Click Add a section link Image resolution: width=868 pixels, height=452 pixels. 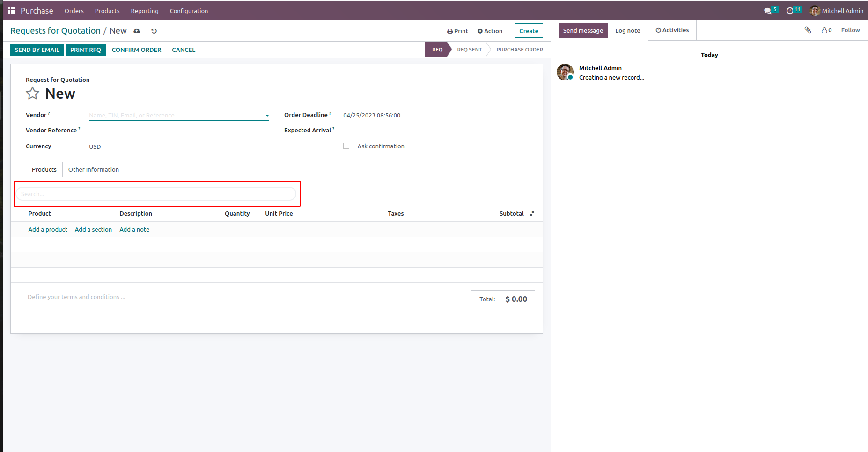[93, 229]
